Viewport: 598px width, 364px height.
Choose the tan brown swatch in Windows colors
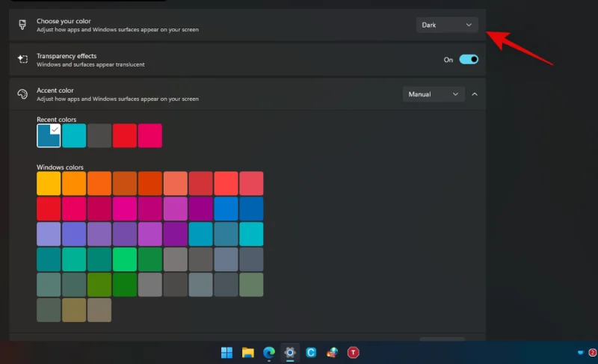click(99, 310)
